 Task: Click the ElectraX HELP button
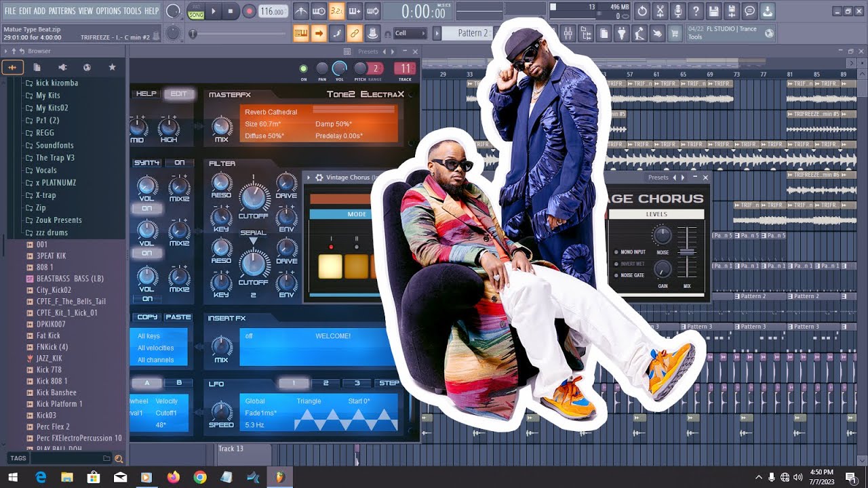coord(146,94)
